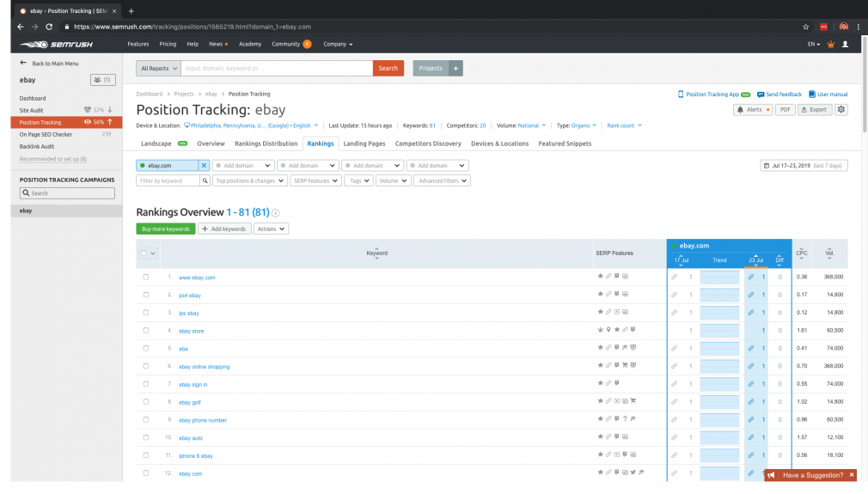Open the settings gear icon
Image resolution: width=868 pixels, height=494 pixels.
coord(840,109)
